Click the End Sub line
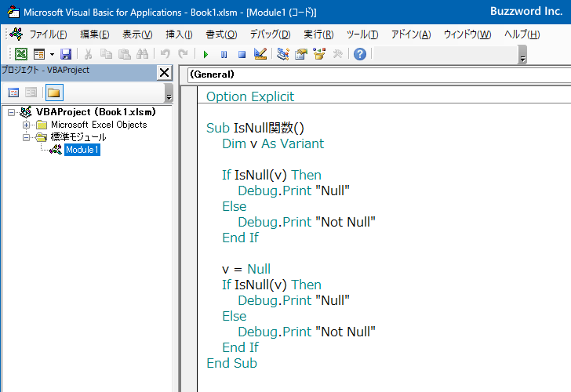Image resolution: width=571 pixels, height=392 pixels. [231, 363]
